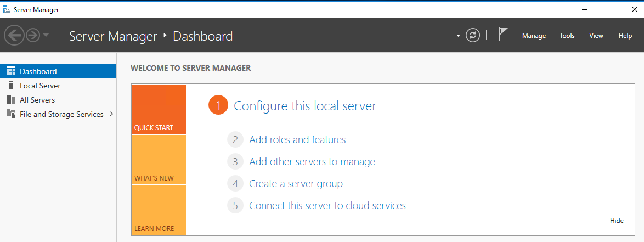The height and width of the screenshot is (242, 644).
Task: Select the LEARN MORE tile
Action: coord(159,210)
